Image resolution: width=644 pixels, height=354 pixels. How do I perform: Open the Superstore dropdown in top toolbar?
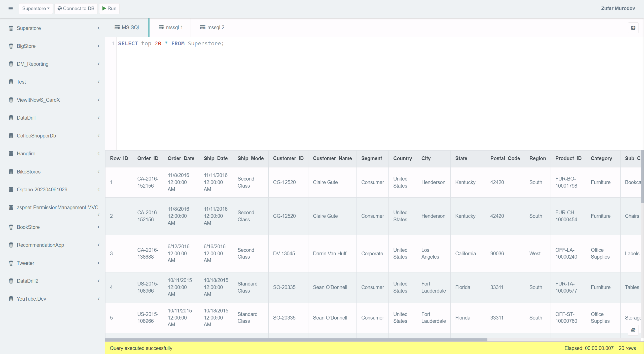pos(36,9)
